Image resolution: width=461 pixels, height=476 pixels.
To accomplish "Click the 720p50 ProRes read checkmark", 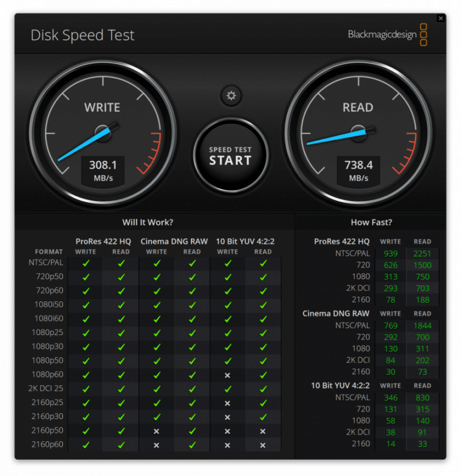I will click(x=121, y=277).
